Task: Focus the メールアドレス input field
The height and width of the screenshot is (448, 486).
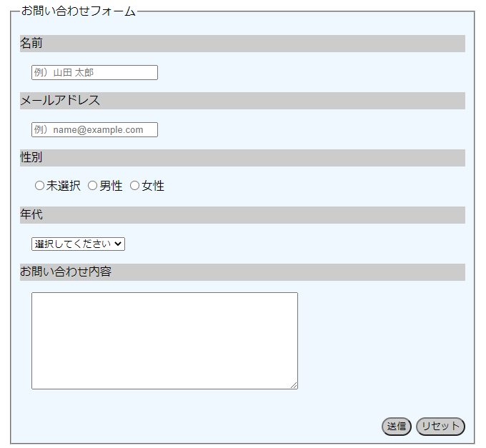Action: click(94, 130)
